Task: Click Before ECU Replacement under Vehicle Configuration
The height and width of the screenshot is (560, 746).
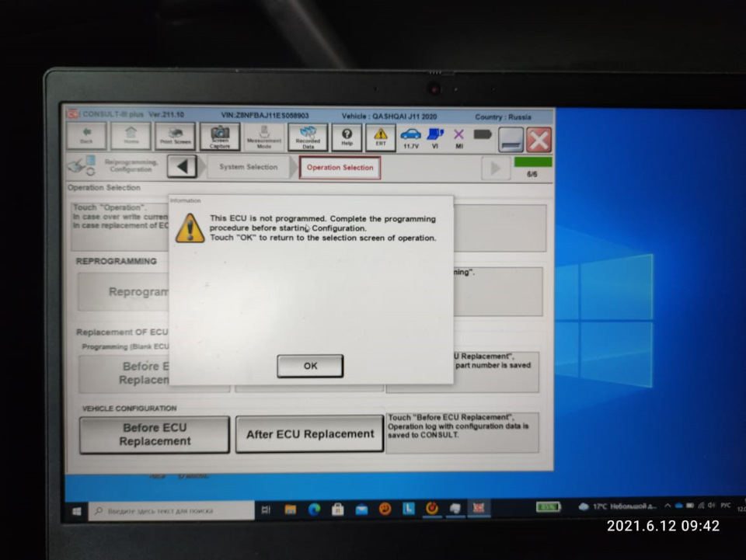Action: tap(155, 434)
